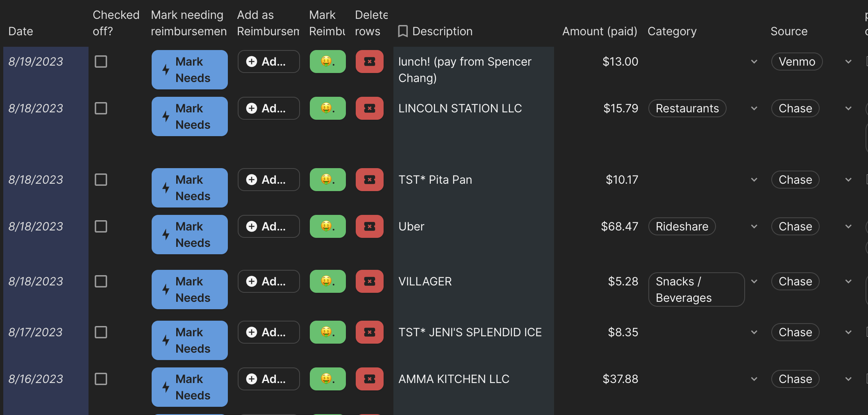Click the bookmark icon beside Description header
The height and width of the screenshot is (415, 868).
click(403, 31)
